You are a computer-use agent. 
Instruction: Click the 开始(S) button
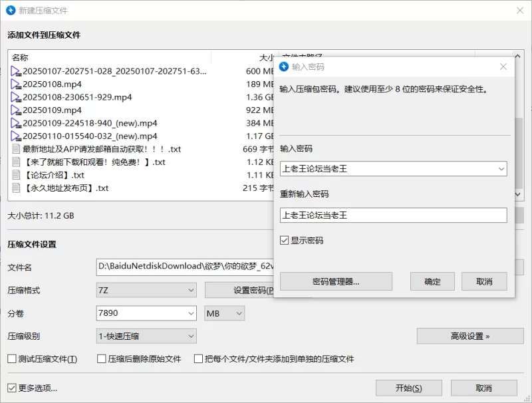pos(409,388)
